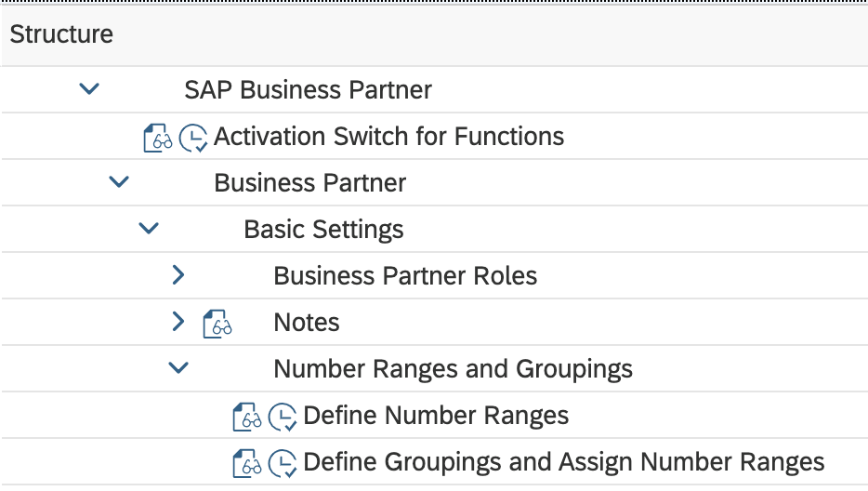Show documentation for Define Number Ranges
This screenshot has height=491, width=868.
pos(247,417)
